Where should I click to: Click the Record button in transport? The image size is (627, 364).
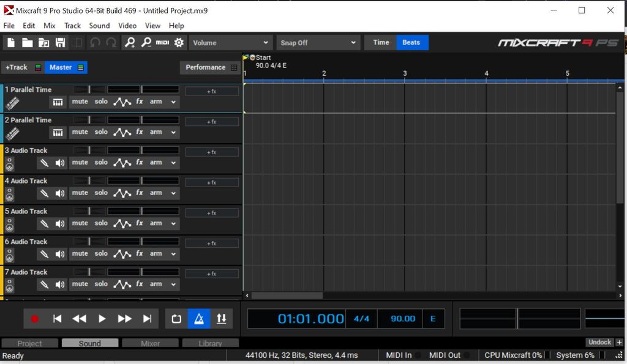click(x=35, y=319)
